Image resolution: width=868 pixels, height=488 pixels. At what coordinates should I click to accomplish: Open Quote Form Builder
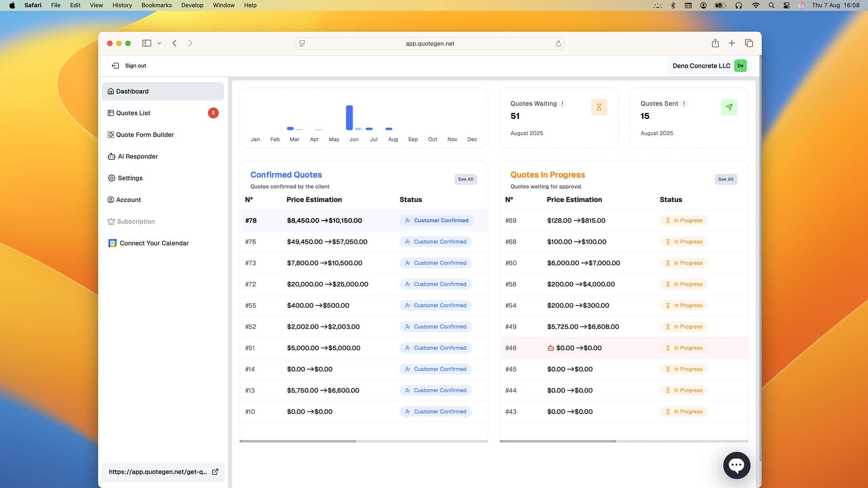click(163, 135)
